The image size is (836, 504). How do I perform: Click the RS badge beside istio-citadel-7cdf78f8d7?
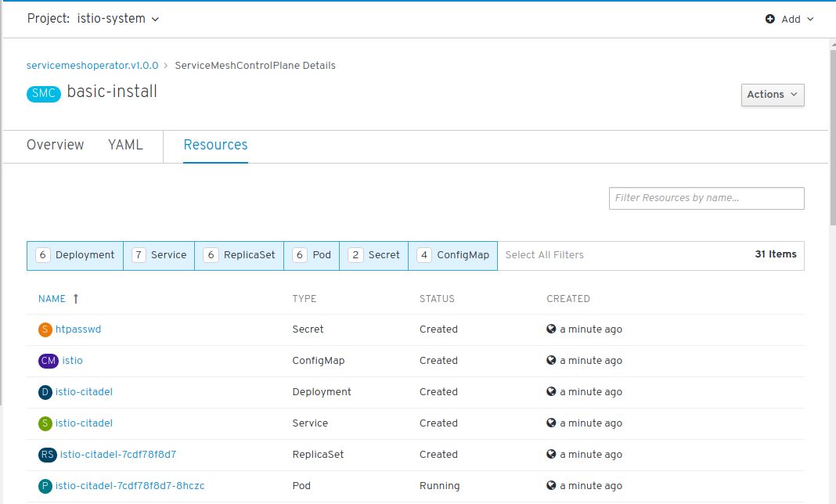[x=48, y=455]
